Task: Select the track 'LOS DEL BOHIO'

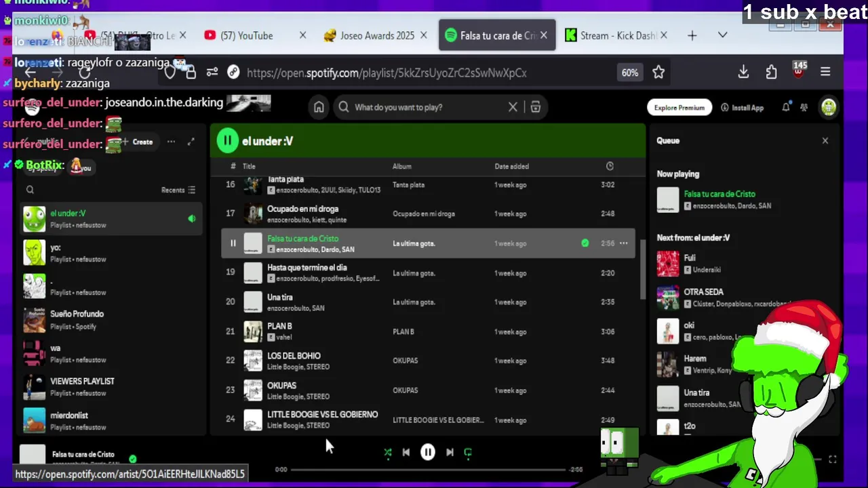Action: tap(294, 356)
